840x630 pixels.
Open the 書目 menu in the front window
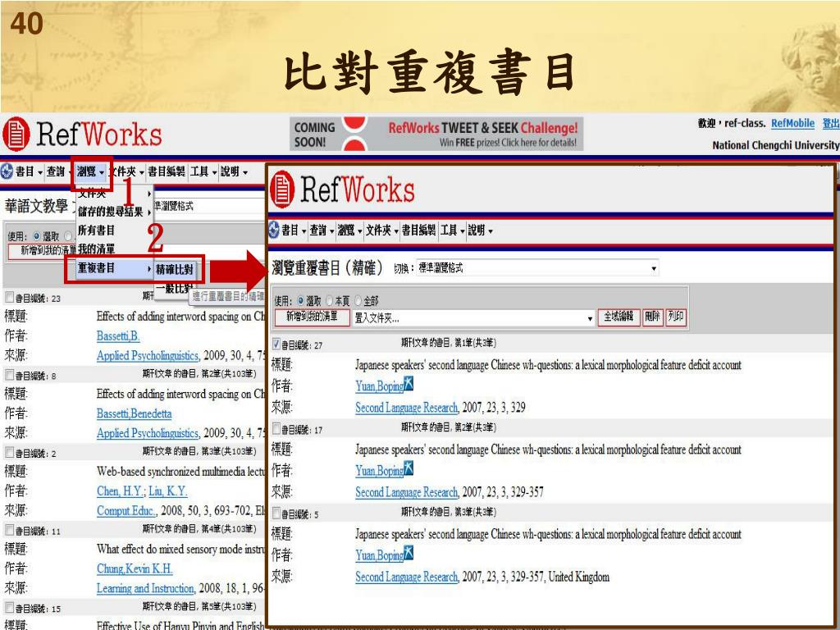tap(294, 231)
